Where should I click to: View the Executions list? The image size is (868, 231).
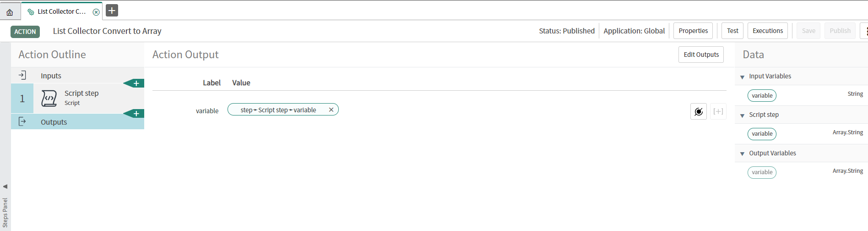tap(767, 31)
